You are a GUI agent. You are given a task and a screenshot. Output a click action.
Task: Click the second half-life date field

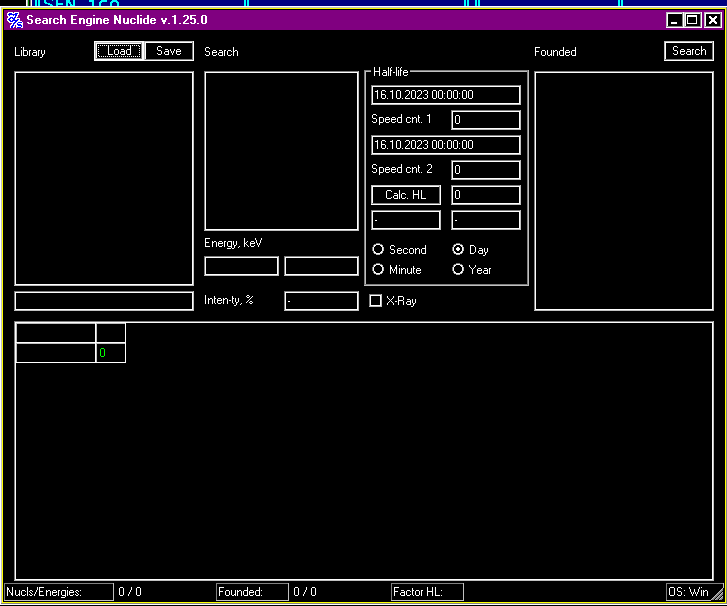(445, 145)
